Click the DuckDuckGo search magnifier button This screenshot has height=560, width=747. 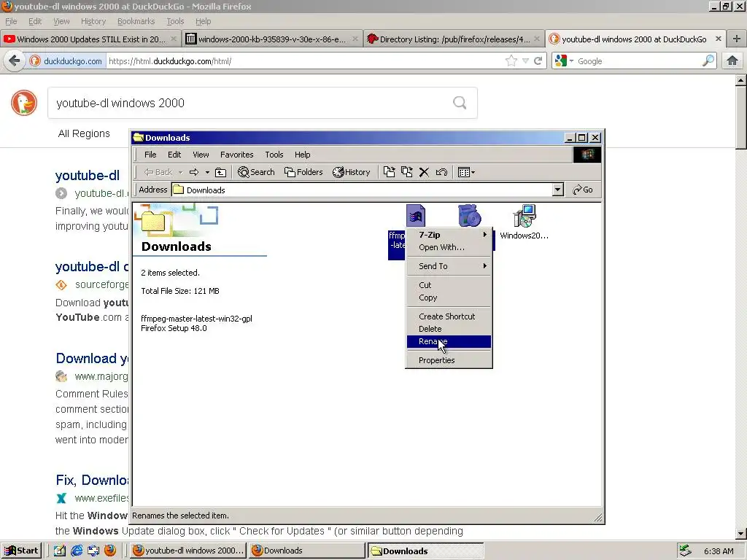tap(460, 103)
